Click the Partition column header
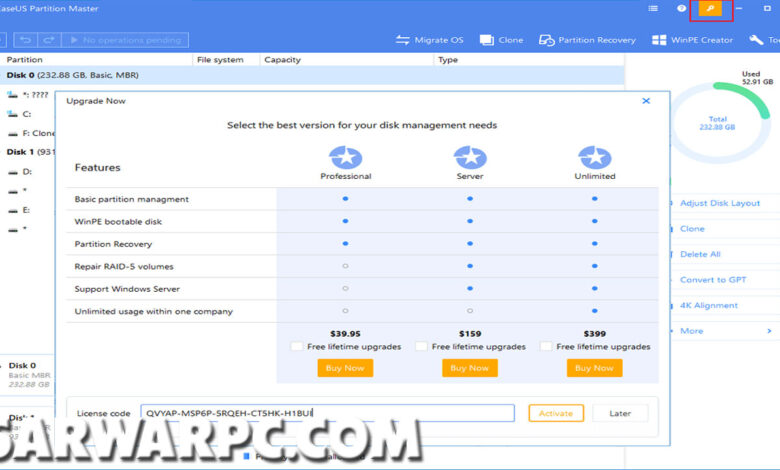 (x=24, y=60)
